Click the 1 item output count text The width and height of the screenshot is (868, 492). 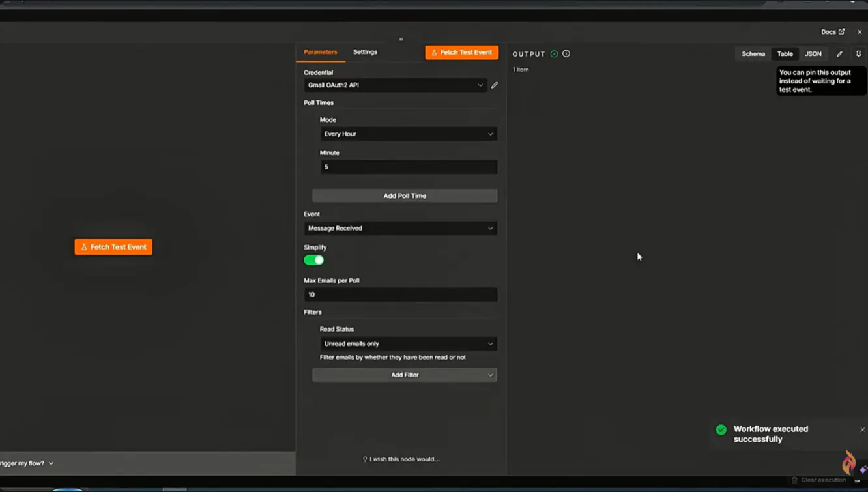coord(521,70)
